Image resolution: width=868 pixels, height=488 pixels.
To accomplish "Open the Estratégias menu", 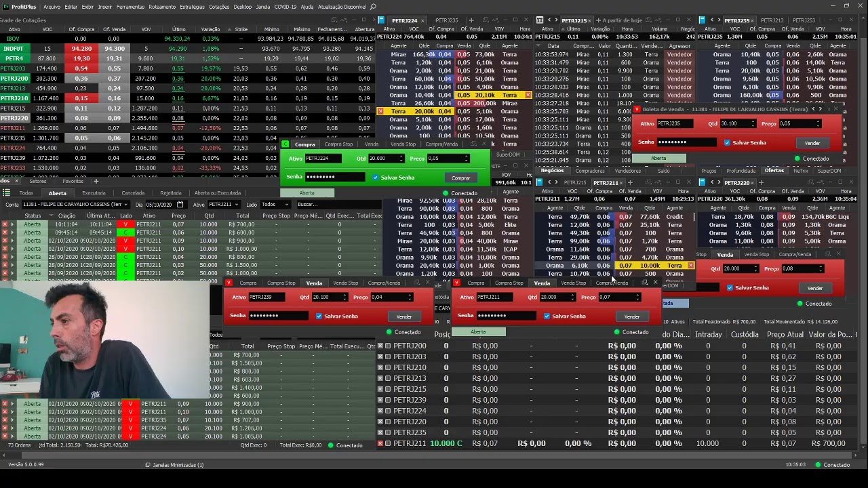I will point(193,7).
